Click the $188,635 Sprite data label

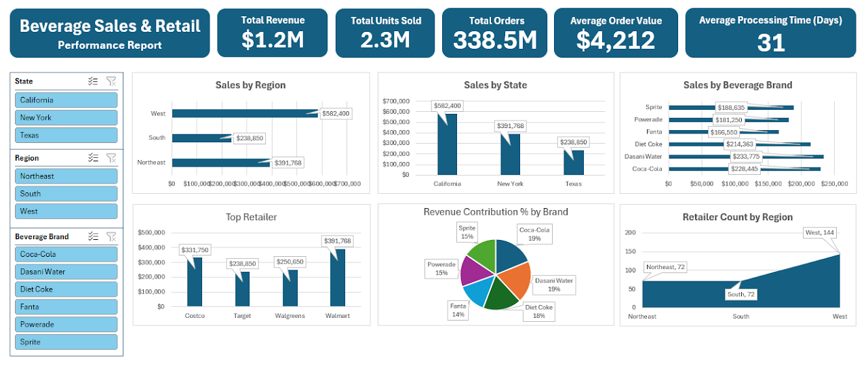(x=732, y=107)
